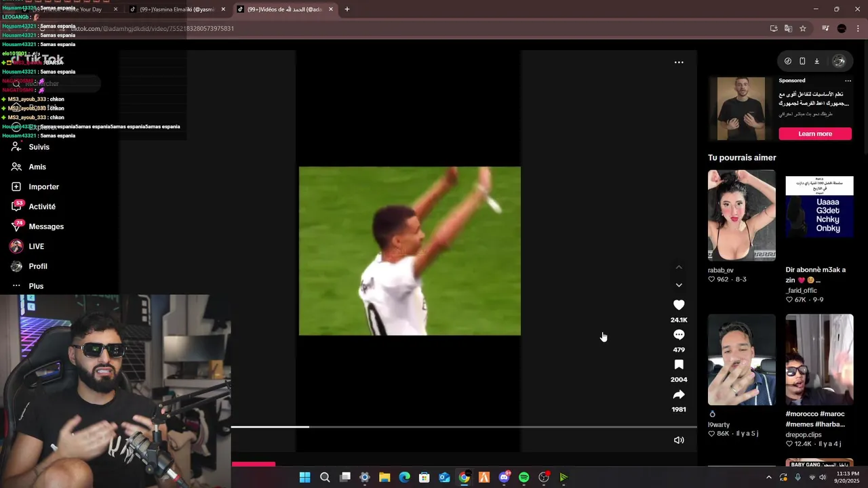Open the Sponsored ad options menu
Image resolution: width=868 pixels, height=488 pixels.
[x=848, y=81]
